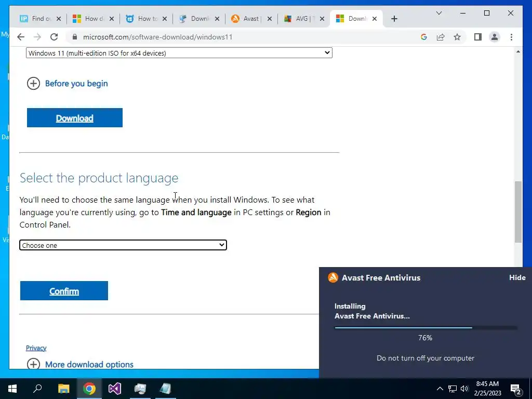Open the Windows 11 multi-edition ISO dropdown
The height and width of the screenshot is (399, 532).
[x=179, y=53]
